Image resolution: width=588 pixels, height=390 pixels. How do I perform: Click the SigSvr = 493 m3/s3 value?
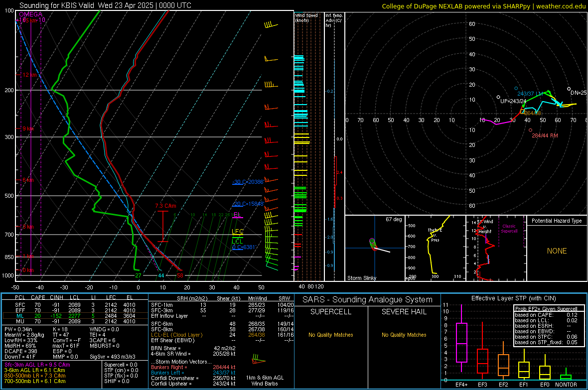pyautogui.click(x=113, y=357)
